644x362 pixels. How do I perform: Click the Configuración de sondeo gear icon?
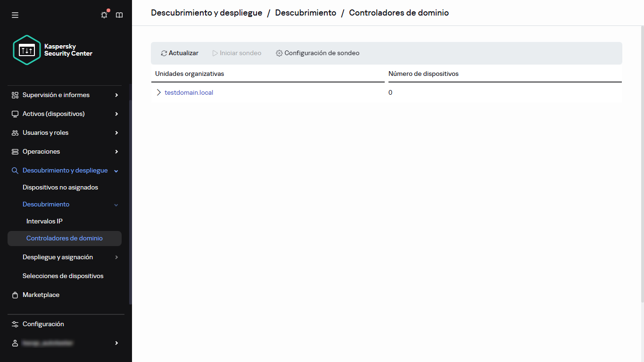(x=279, y=53)
